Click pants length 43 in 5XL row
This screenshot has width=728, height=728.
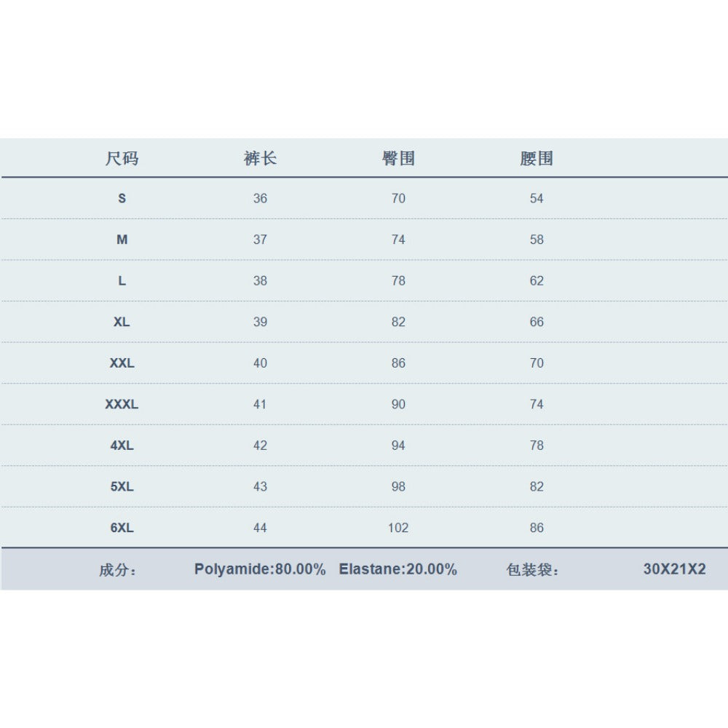[260, 486]
